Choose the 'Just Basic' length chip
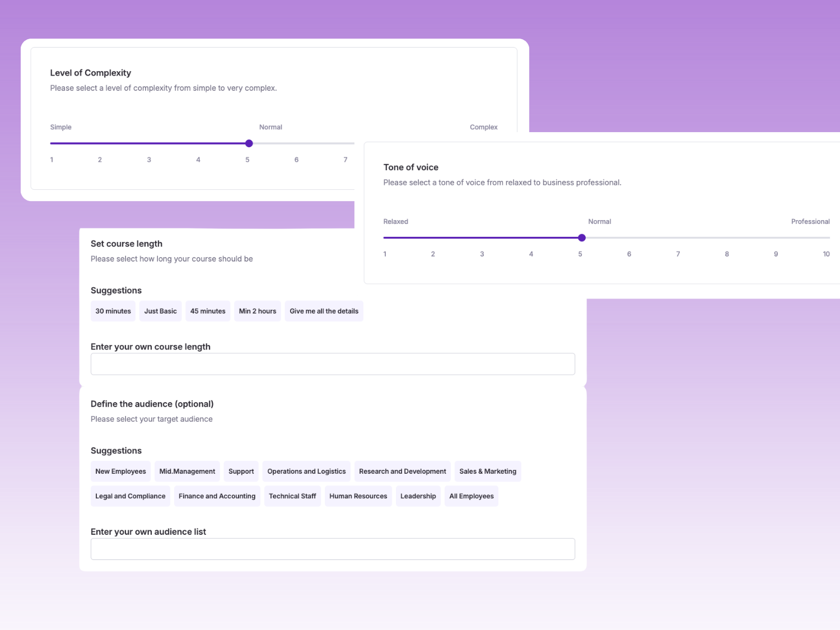Image resolution: width=840 pixels, height=630 pixels. (x=160, y=311)
